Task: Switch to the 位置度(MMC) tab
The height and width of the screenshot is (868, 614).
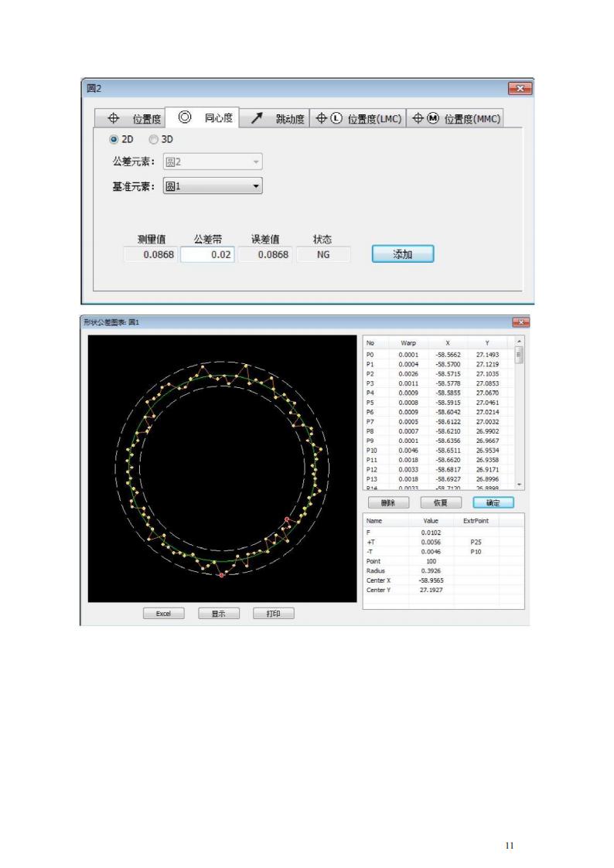Action: tap(472, 119)
